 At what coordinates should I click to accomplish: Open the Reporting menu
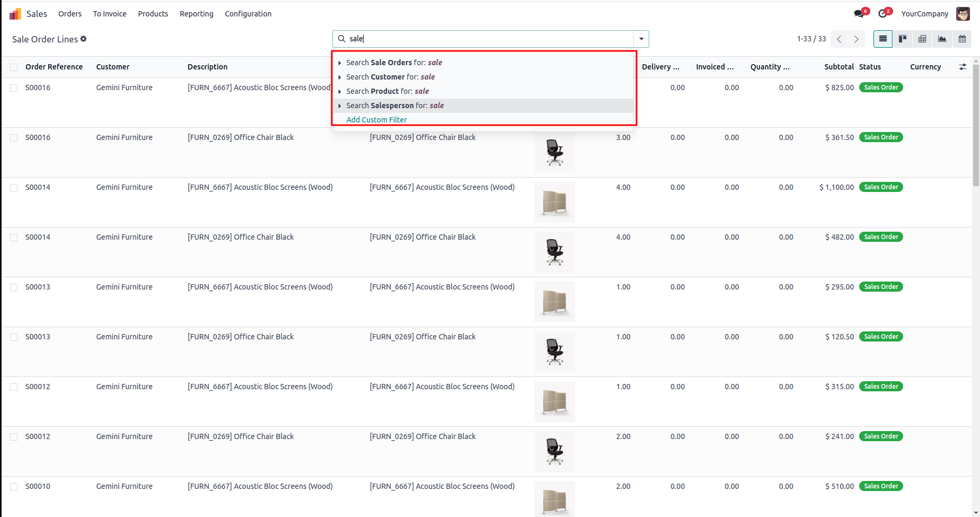pyautogui.click(x=196, y=14)
